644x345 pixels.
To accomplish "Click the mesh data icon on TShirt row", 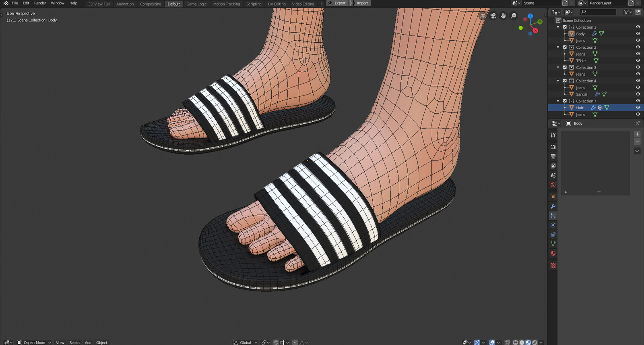I will (x=596, y=60).
